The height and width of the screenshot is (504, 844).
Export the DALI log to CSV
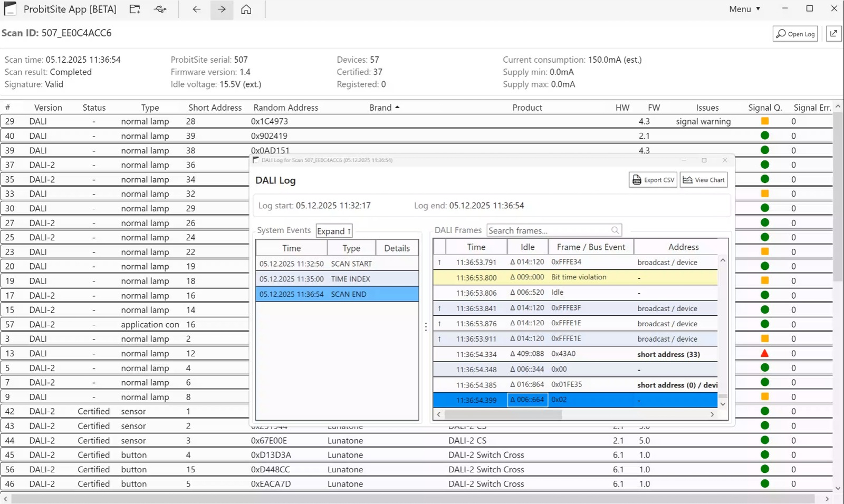(x=653, y=180)
